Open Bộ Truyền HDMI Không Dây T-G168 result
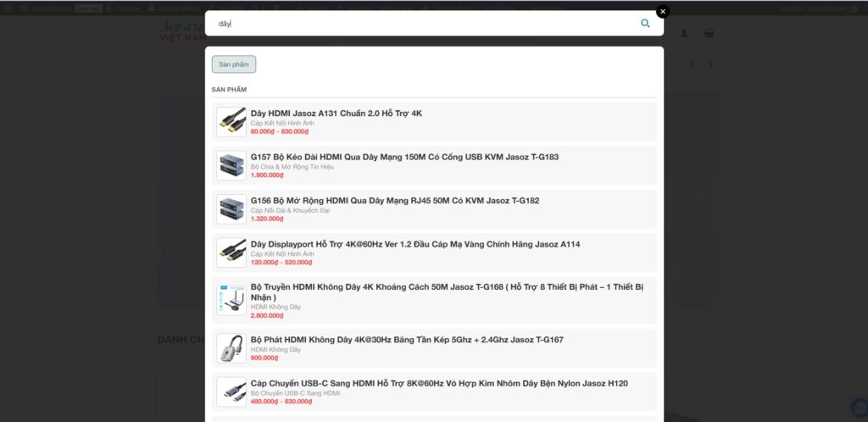The width and height of the screenshot is (868, 422). coord(434,300)
